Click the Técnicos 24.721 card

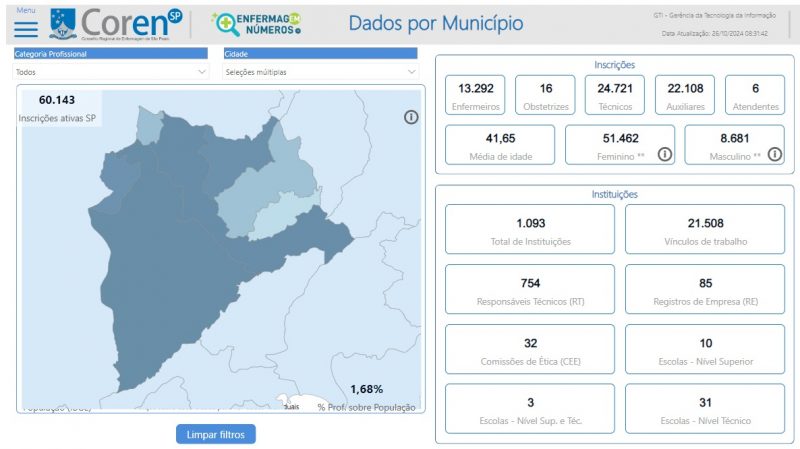tap(615, 95)
